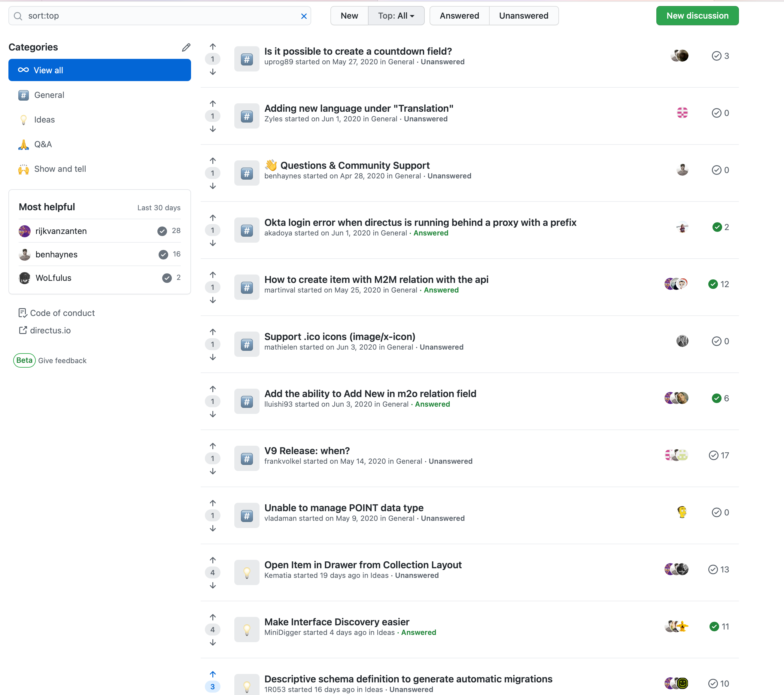The height and width of the screenshot is (695, 784).
Task: Filter by Answered discussions
Action: click(459, 16)
